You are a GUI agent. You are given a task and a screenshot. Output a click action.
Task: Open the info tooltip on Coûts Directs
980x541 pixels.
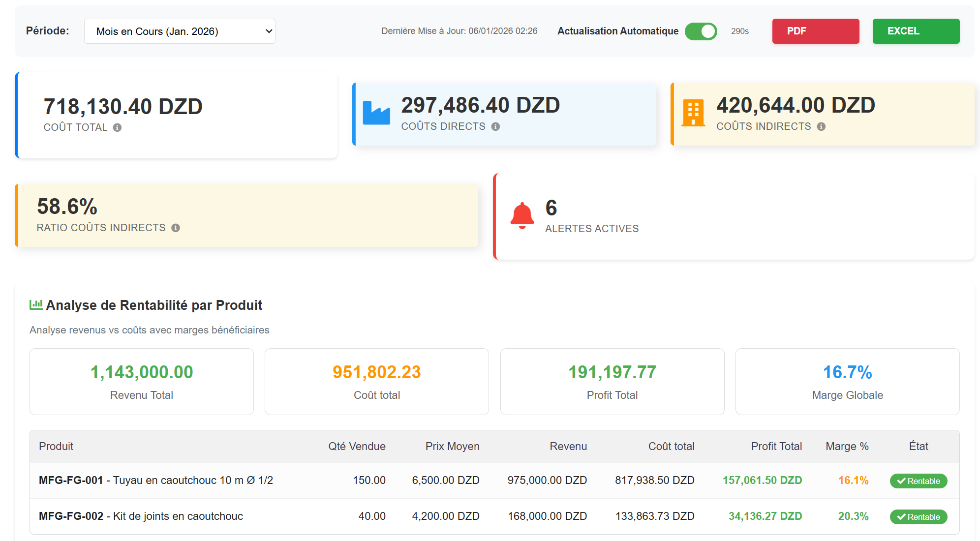tap(496, 126)
